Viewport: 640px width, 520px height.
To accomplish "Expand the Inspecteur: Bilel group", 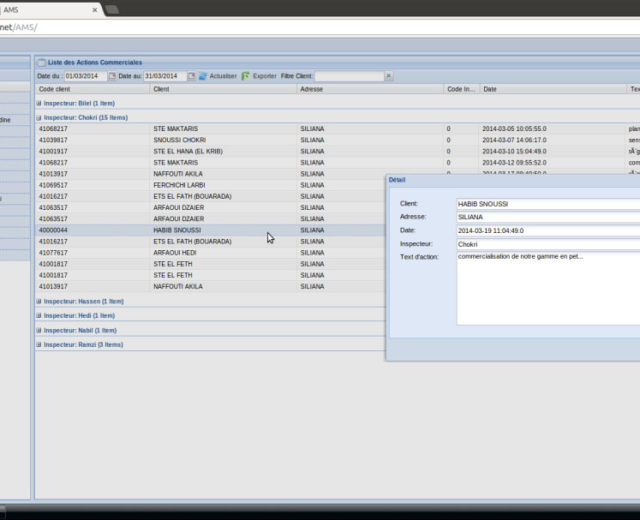I will [x=39, y=103].
